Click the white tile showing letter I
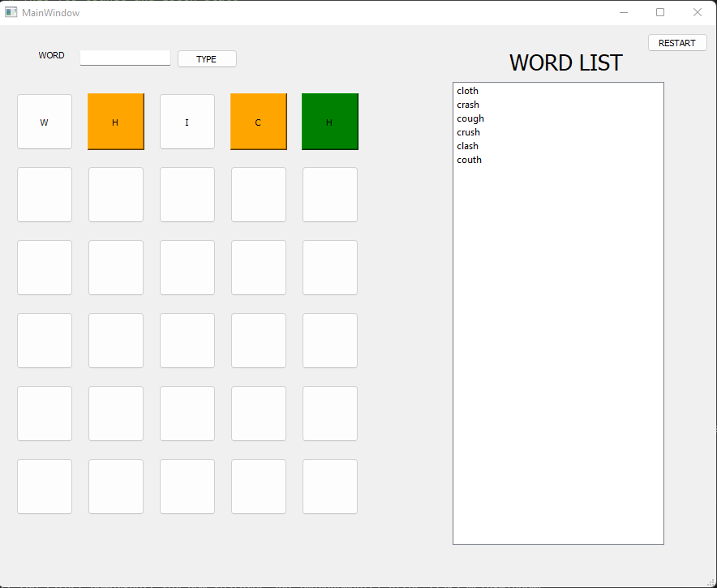717x588 pixels. coord(187,122)
